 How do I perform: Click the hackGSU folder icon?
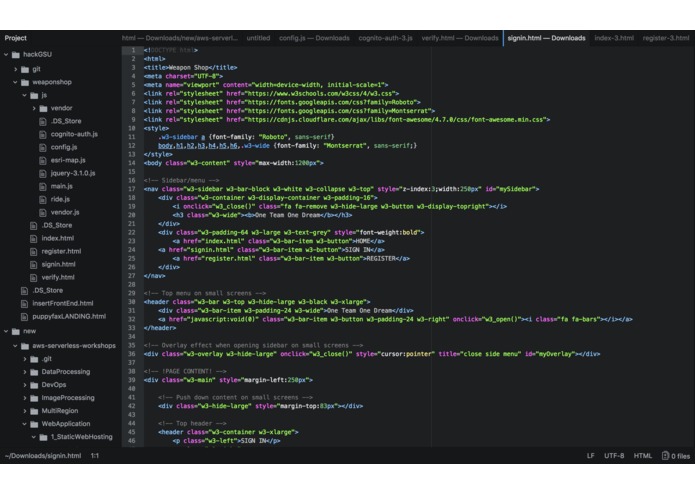[16, 54]
